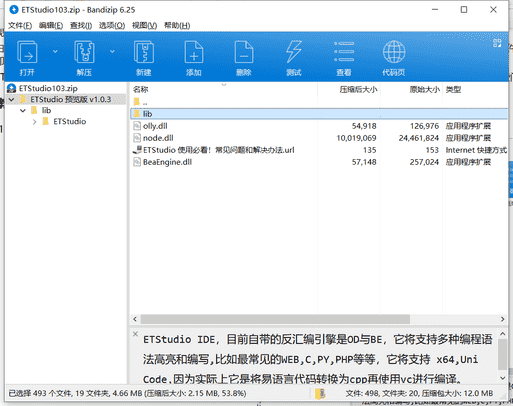The image size is (513, 406).
Task: Click the status bar text '文件: 498, 文件夹: 20'
Action: pyautogui.click(x=382, y=394)
